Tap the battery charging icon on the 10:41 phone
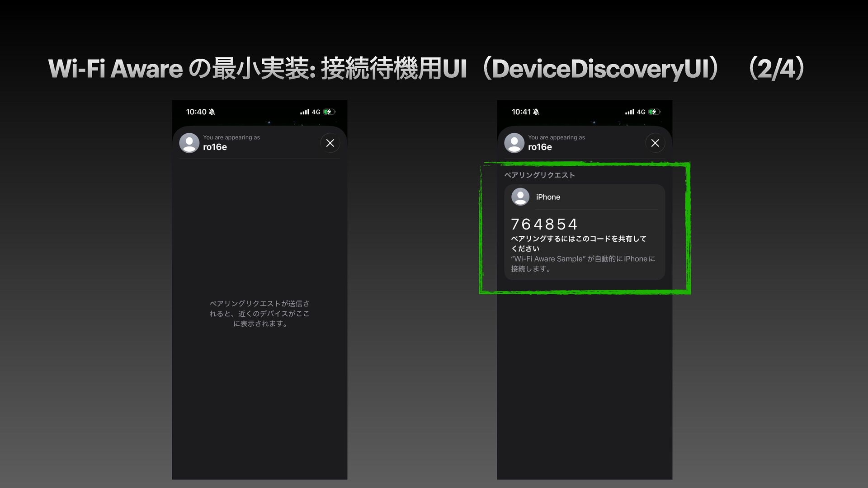 (654, 112)
